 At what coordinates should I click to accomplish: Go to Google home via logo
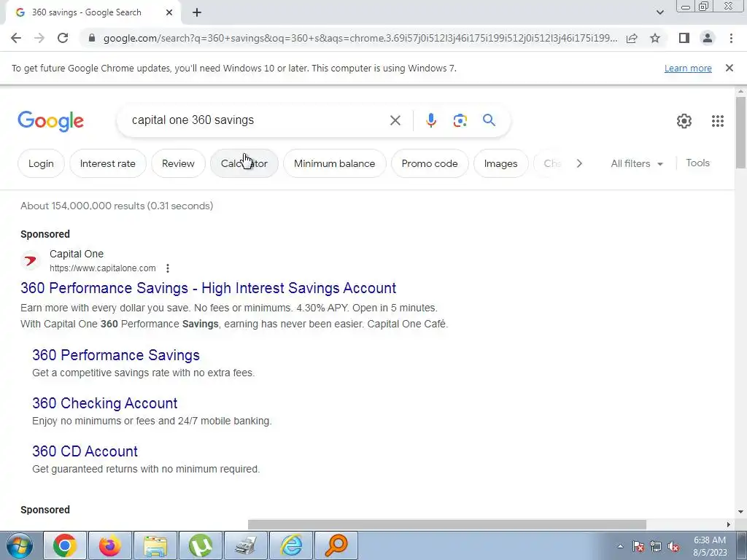click(x=50, y=121)
